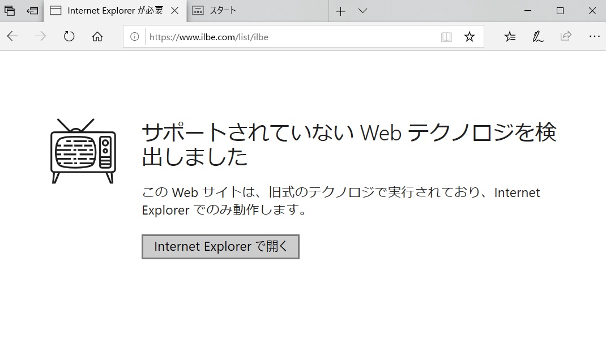Share this page
Viewport: 606px width, 364px height.
(565, 37)
